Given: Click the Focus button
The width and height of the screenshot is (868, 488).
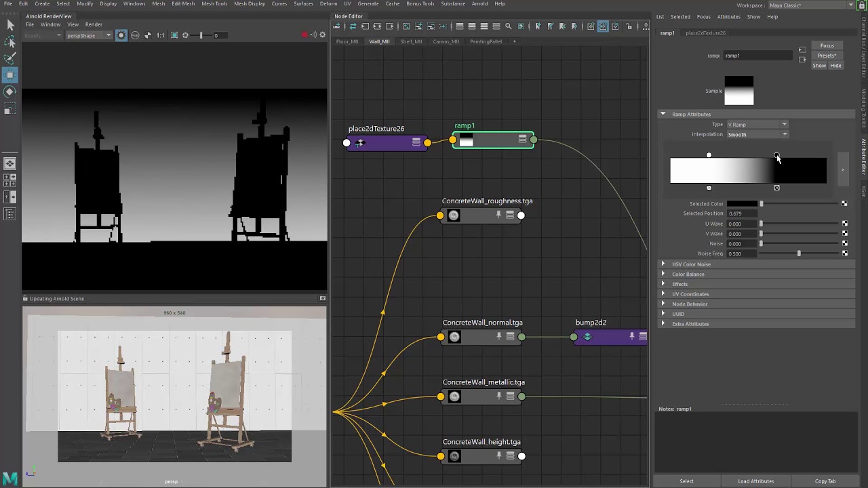Looking at the screenshot, I should [x=827, y=45].
